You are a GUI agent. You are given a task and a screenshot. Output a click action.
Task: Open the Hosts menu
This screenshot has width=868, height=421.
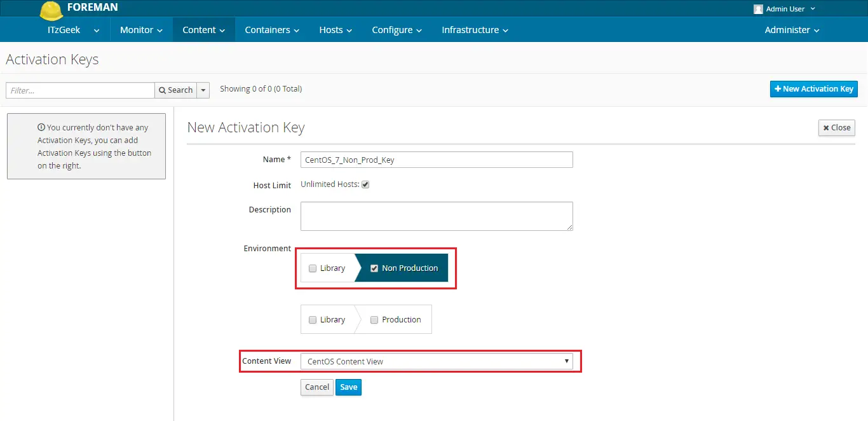click(335, 30)
